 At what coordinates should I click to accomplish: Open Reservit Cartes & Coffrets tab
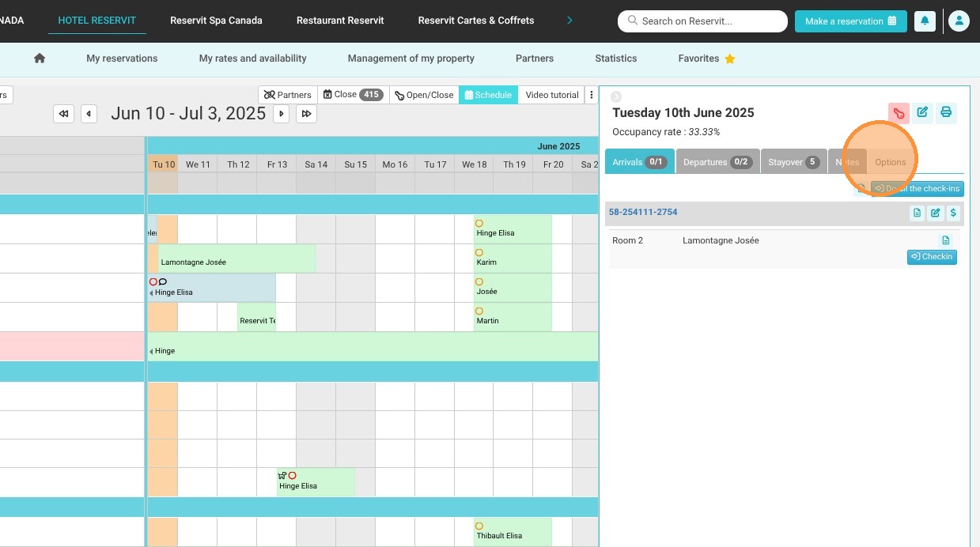point(476,20)
